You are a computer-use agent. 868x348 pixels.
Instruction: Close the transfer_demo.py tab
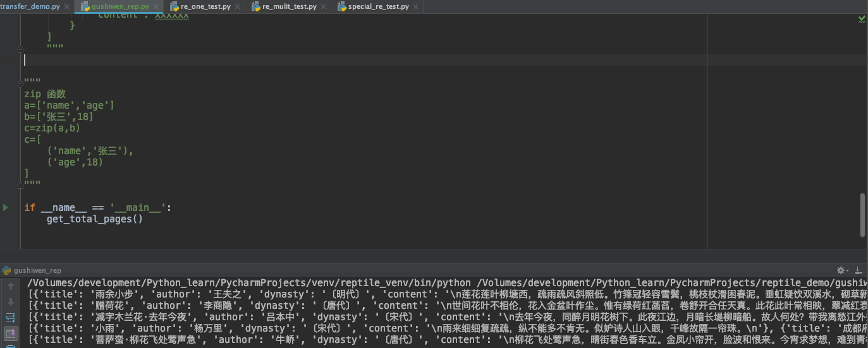click(66, 7)
